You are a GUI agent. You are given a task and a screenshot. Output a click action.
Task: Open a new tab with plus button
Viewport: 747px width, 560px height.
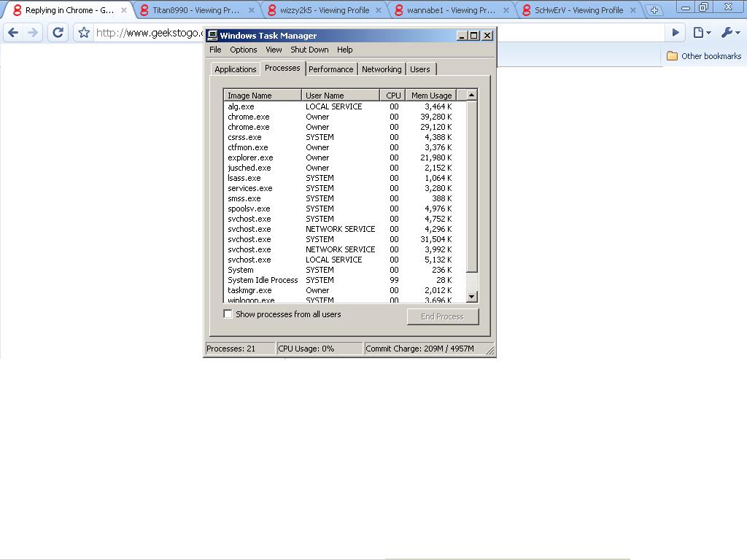pos(654,10)
